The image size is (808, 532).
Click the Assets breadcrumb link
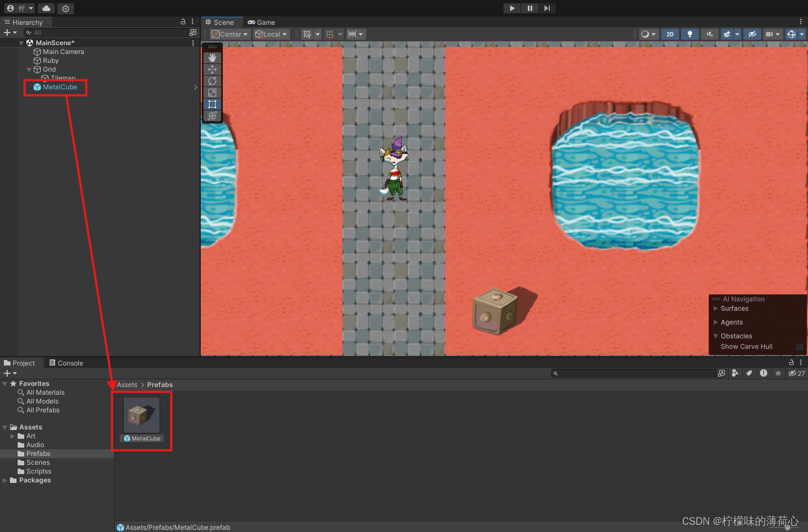(127, 384)
